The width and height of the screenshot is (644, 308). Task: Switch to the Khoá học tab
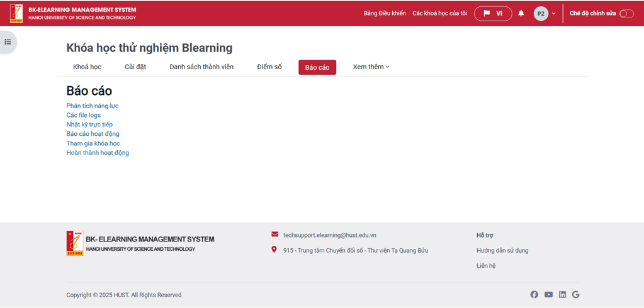[87, 67]
